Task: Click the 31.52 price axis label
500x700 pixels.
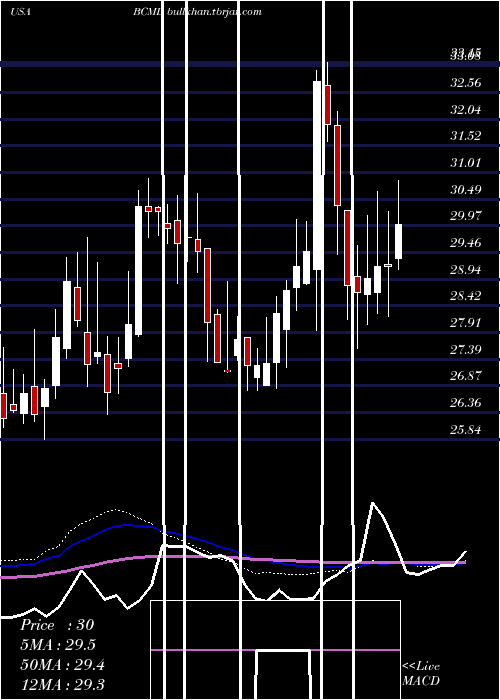Action: (466, 136)
